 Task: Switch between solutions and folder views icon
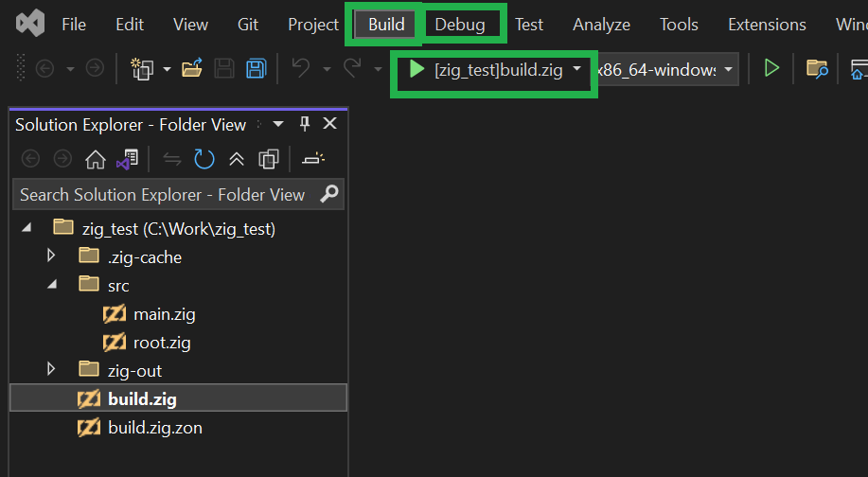(x=126, y=159)
